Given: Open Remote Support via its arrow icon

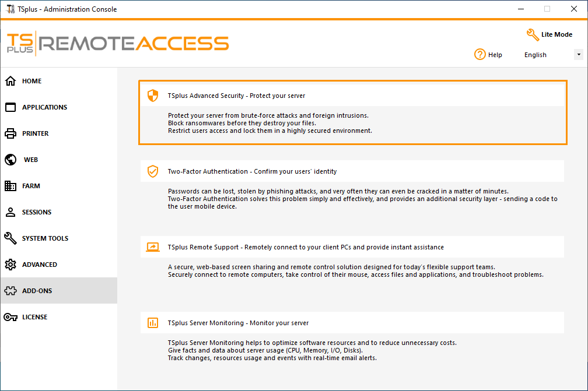Looking at the screenshot, I should [153, 247].
